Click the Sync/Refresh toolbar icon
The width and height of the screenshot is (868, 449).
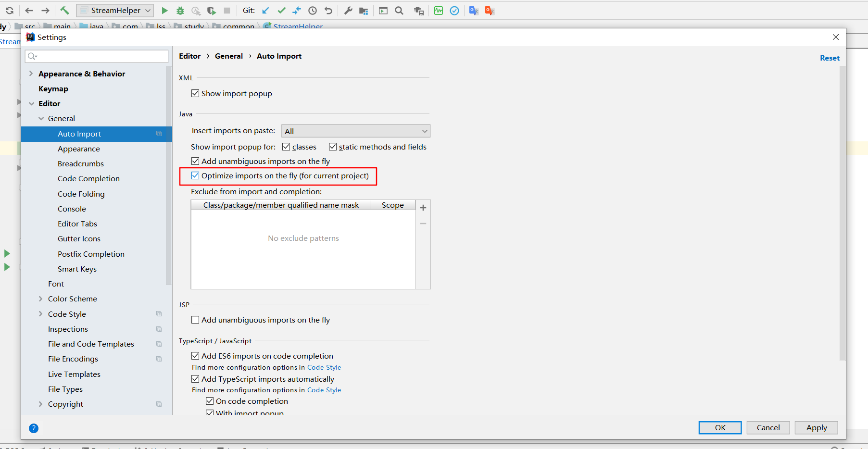10,11
